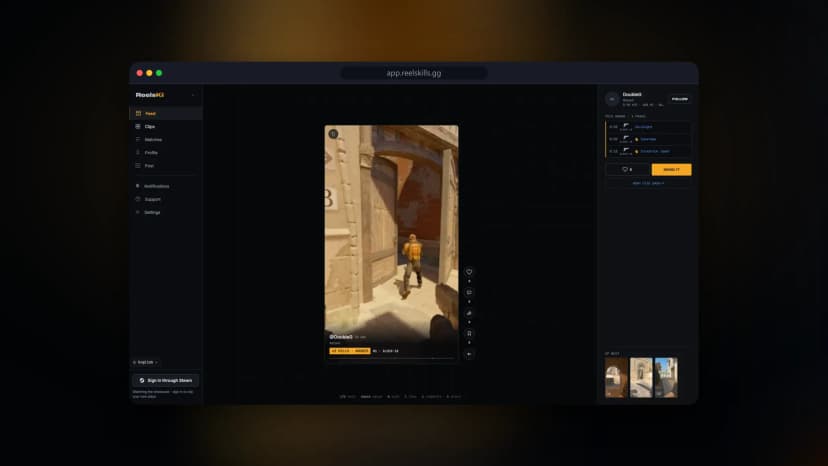The height and width of the screenshot is (466, 828).
Task: Click the yellow button beside like count
Action: tap(671, 170)
